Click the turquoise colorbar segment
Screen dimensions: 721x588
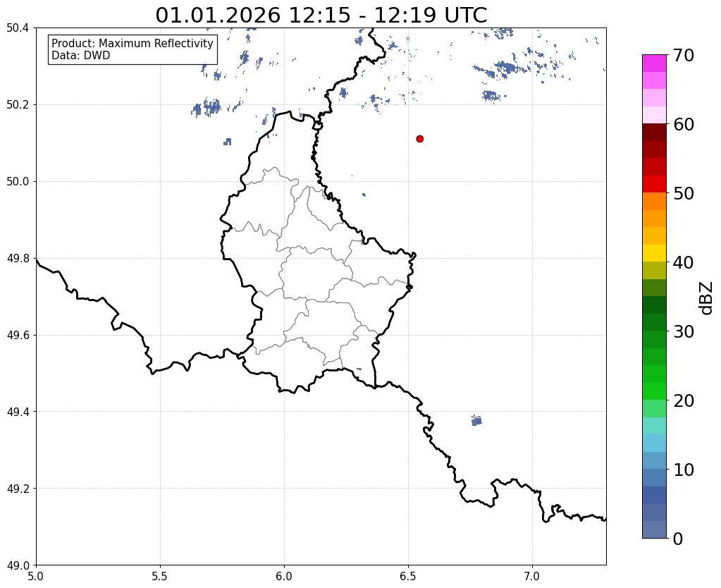(654, 426)
